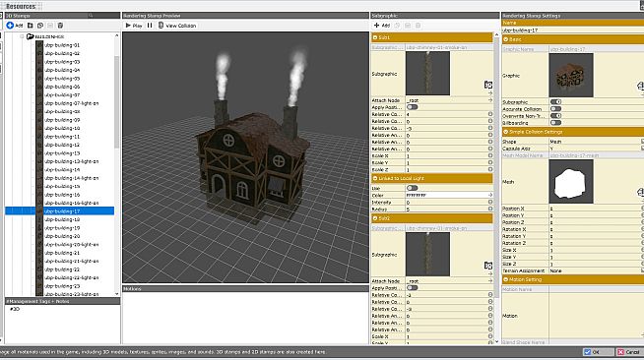
Task: Click the Sub1 subgraphic thumbnail
Action: (427, 74)
